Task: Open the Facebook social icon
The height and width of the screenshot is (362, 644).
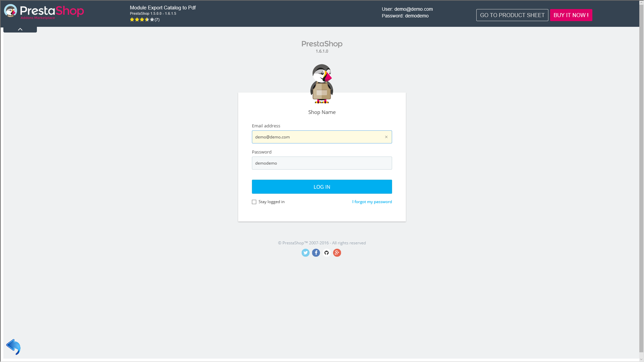Action: [x=316, y=253]
